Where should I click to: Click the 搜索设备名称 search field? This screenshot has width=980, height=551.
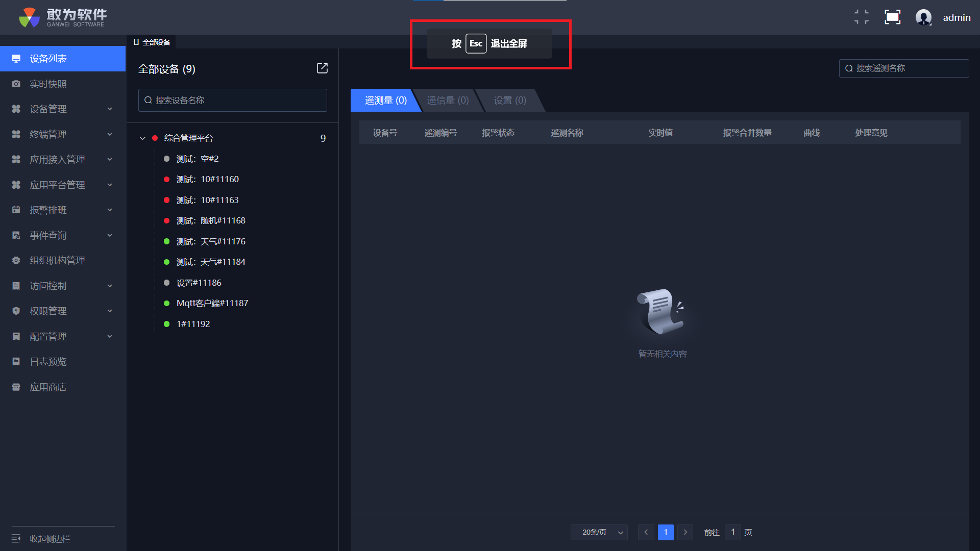233,101
